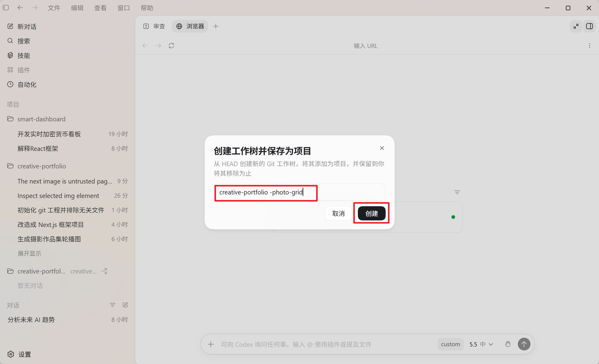This screenshot has width=599, height=364.
Task: Click the worktree name input field
Action: [x=300, y=192]
